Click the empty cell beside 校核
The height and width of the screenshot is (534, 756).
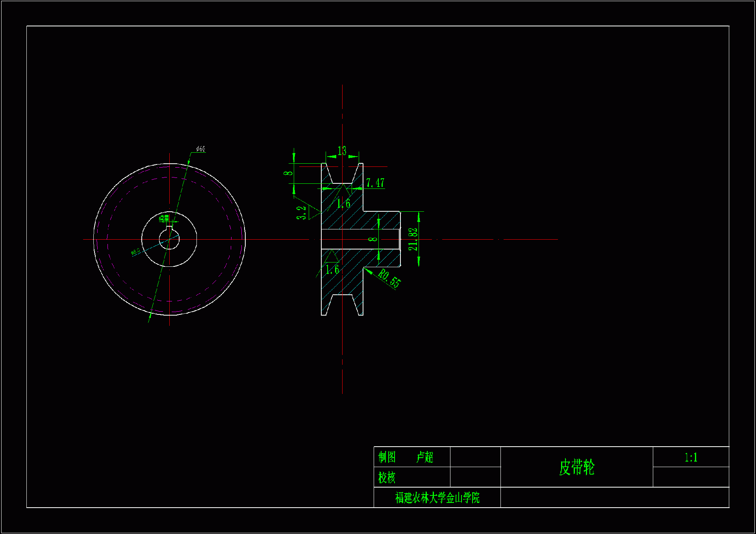click(x=475, y=477)
